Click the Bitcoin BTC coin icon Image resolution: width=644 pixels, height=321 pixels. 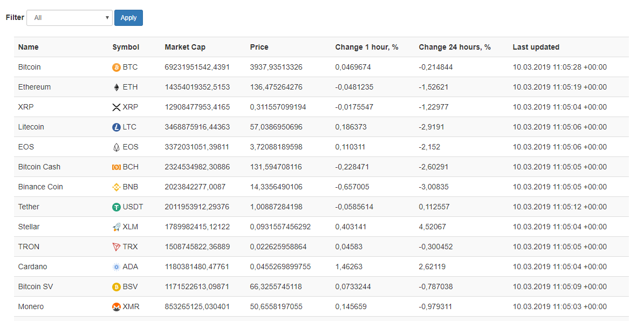(117, 67)
